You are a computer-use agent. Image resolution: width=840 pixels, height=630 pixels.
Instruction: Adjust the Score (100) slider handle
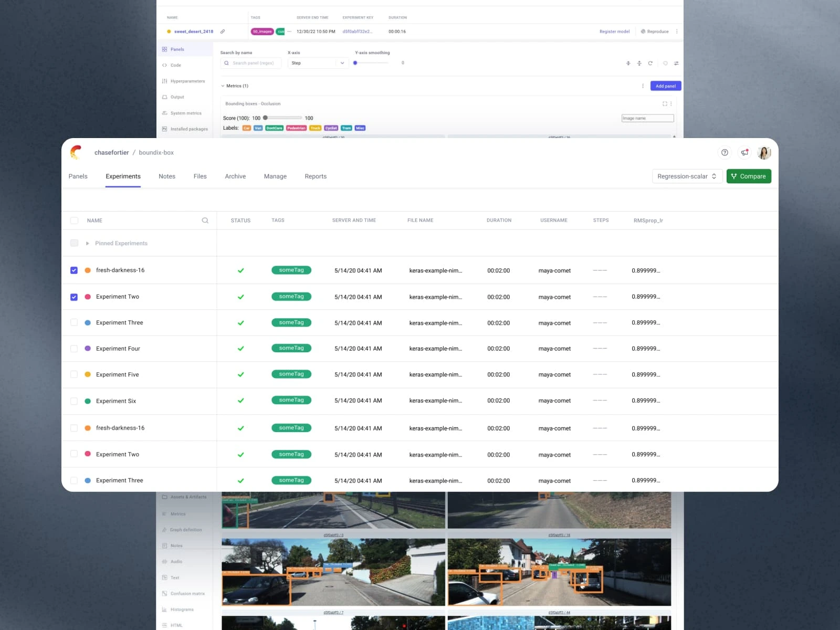pos(265,118)
